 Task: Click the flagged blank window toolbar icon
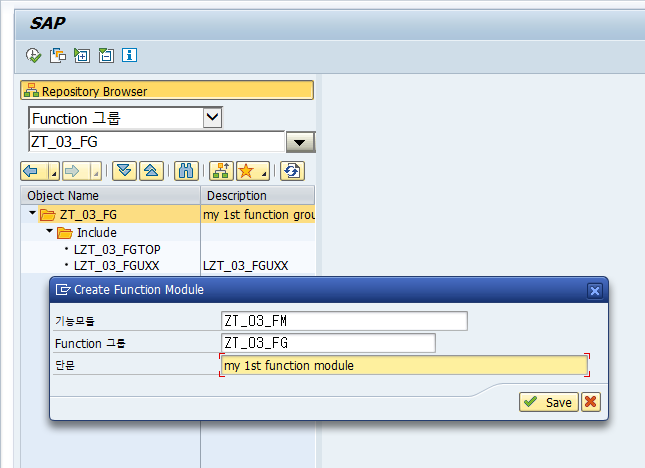click(106, 55)
